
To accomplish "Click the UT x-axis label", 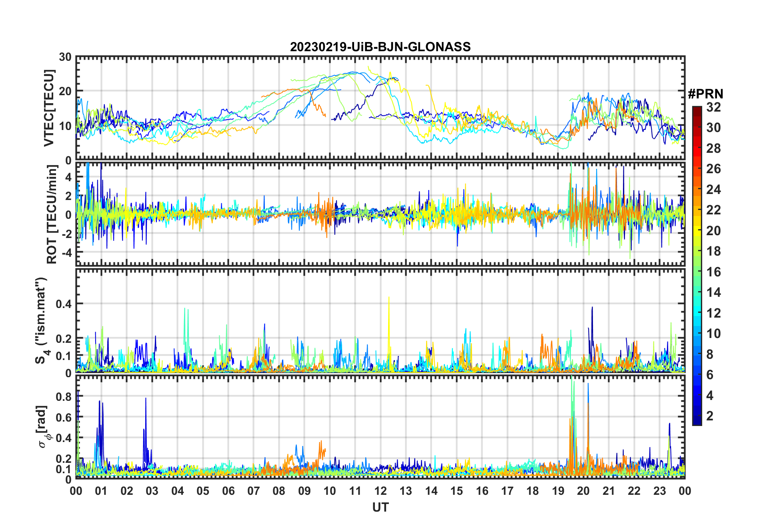I will click(x=380, y=508).
